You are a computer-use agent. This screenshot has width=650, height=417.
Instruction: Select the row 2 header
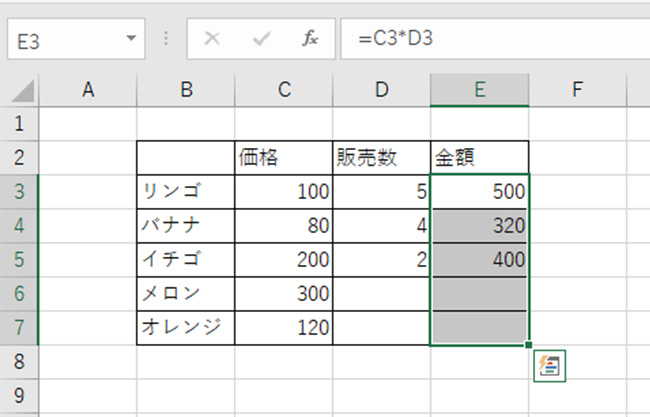click(19, 158)
